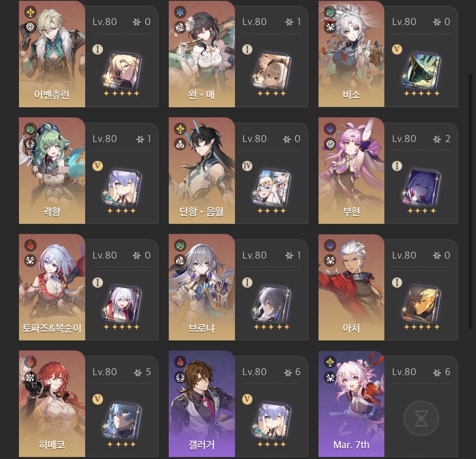
Task: Click the superimposition V badge for 비소
Action: (397, 49)
